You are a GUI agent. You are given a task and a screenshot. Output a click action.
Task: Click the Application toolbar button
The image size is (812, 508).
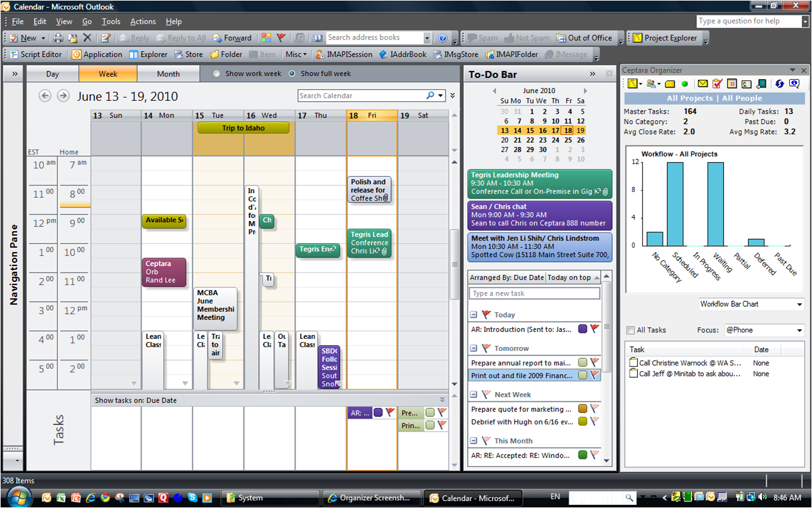tap(97, 54)
